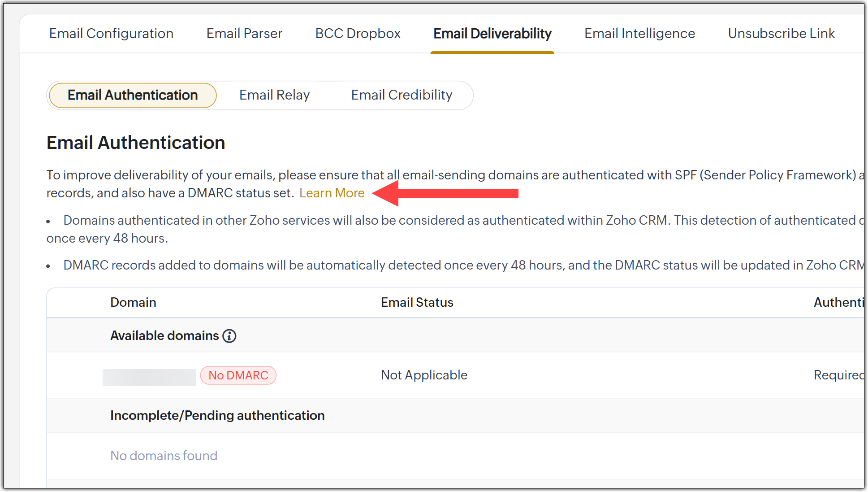Open the BCC Dropbox tab
Viewport: 868px width, 492px height.
coord(358,34)
